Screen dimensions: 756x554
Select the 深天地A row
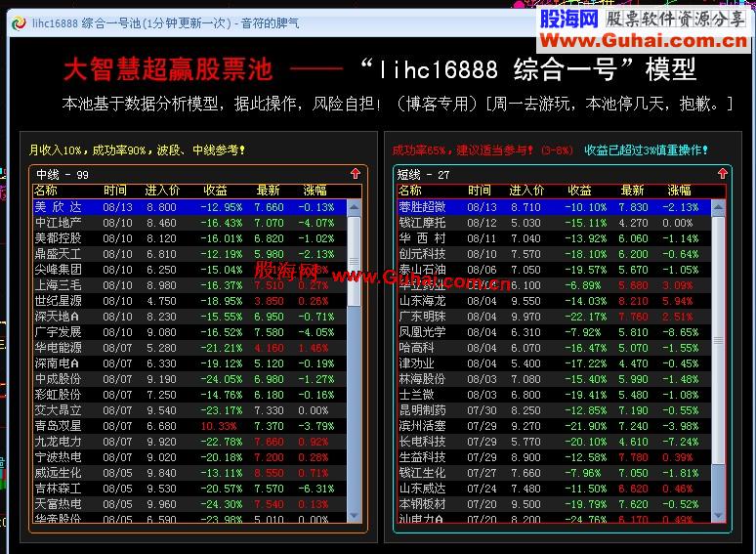point(189,317)
